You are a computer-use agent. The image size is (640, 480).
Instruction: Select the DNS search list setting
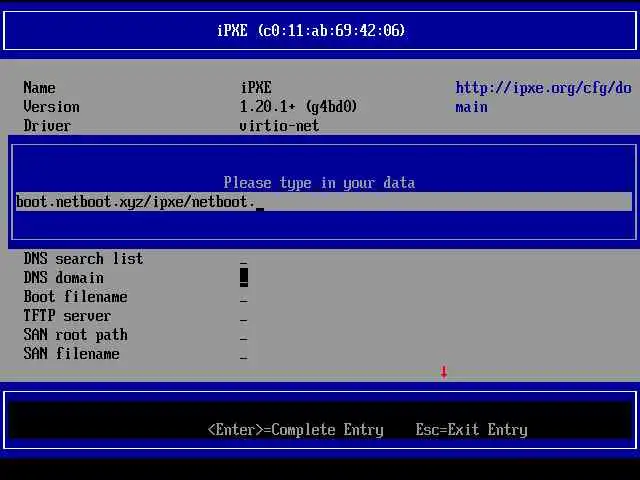coord(83,259)
